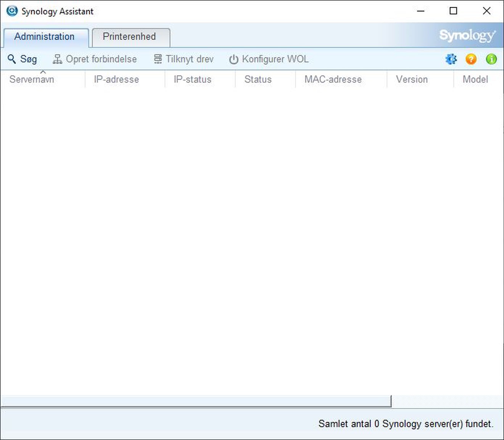The image size is (504, 440).
Task: Sort by the IP-adresse column header
Action: click(x=125, y=79)
